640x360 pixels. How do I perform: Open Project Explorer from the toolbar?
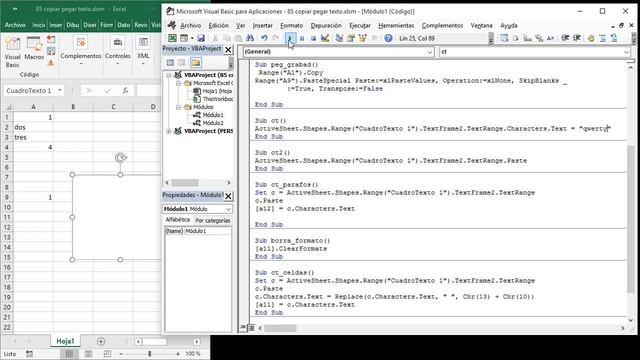click(x=339, y=38)
